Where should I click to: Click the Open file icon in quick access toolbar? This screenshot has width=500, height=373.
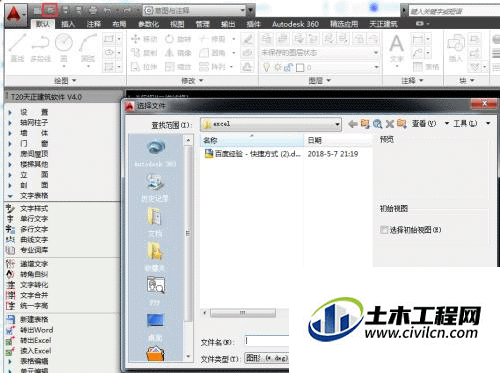(51, 10)
